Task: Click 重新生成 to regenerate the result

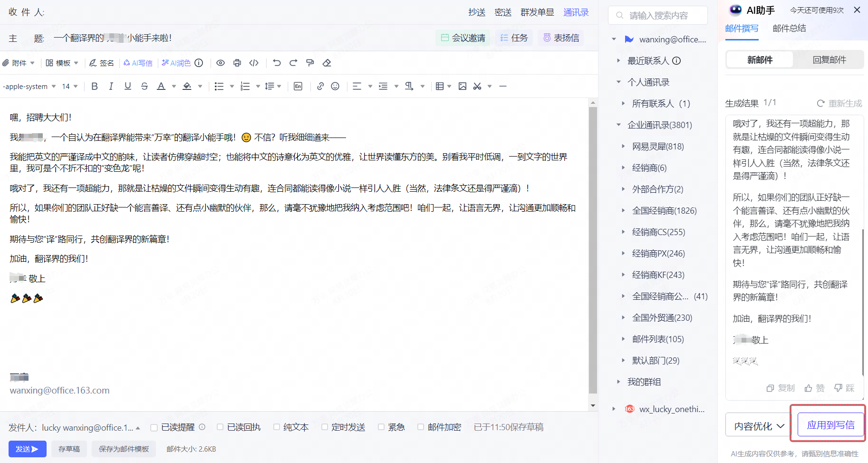Action: tap(839, 103)
